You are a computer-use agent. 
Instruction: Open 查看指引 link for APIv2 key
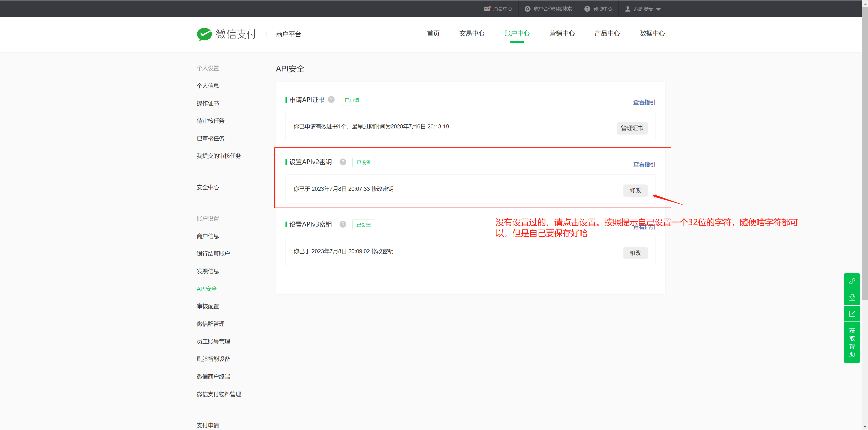644,164
